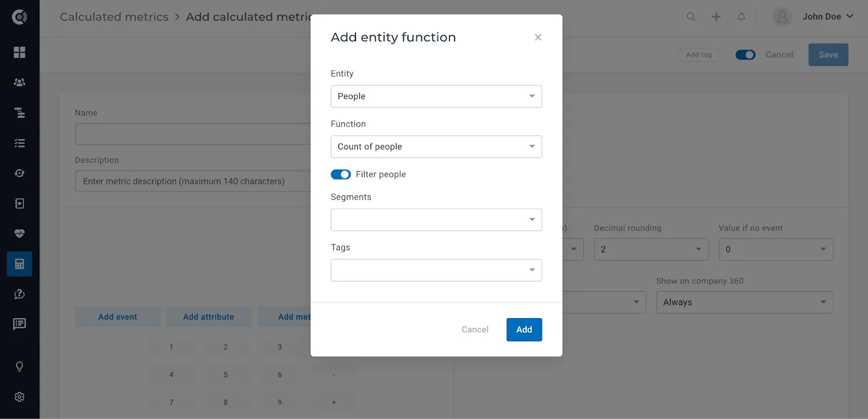Toggle the blue switch beside Add tag
Screen dimensions: 868x419
[x=745, y=55]
